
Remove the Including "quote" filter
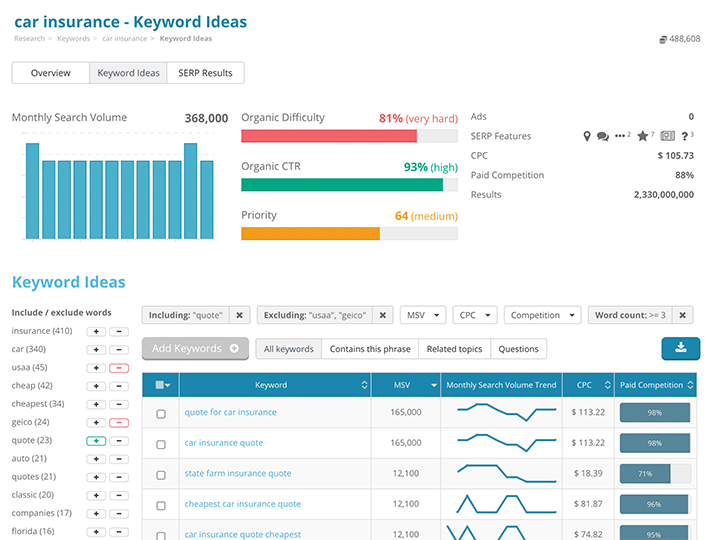coord(239,315)
